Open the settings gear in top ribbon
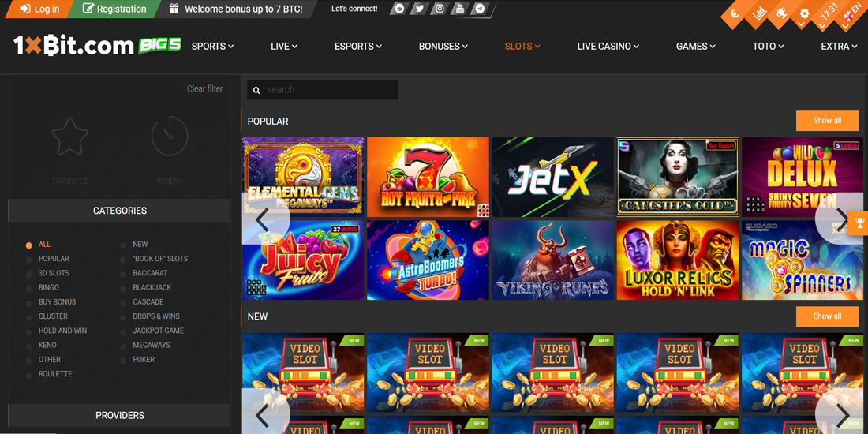 click(804, 13)
